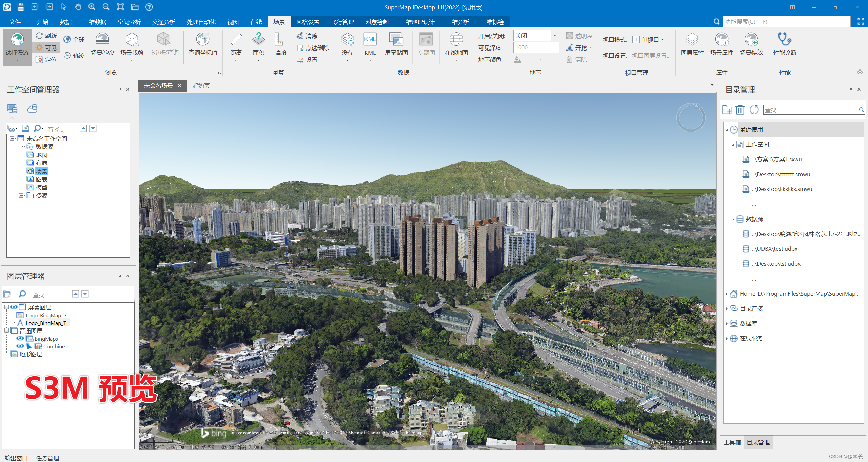Open the 开启/关闭 underground dropdown

tap(555, 36)
